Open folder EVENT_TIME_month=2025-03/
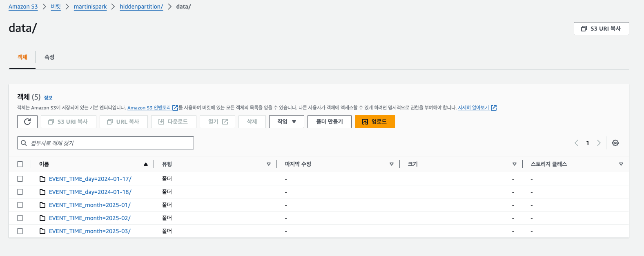The height and width of the screenshot is (256, 644). [x=90, y=231]
